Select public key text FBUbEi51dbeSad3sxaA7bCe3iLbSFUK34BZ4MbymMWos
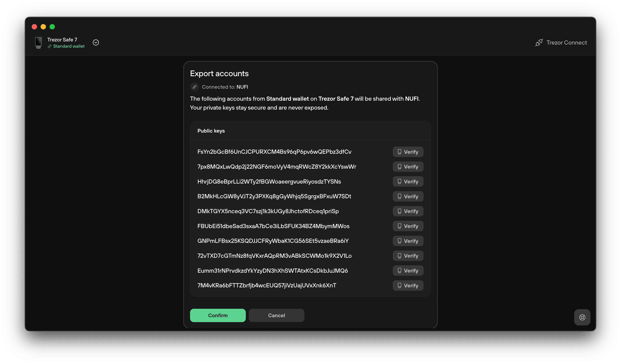This screenshot has height=364, width=621. click(273, 226)
